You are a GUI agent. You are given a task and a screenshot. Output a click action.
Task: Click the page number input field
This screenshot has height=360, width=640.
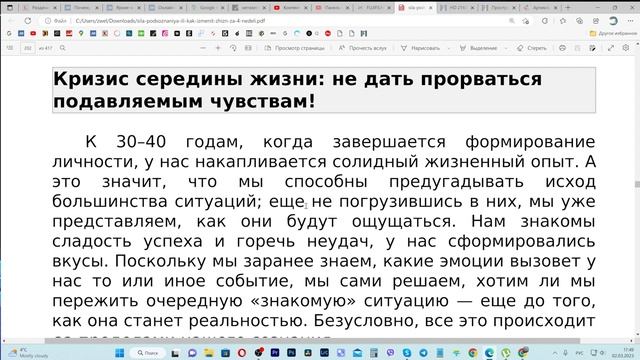pos(28,48)
